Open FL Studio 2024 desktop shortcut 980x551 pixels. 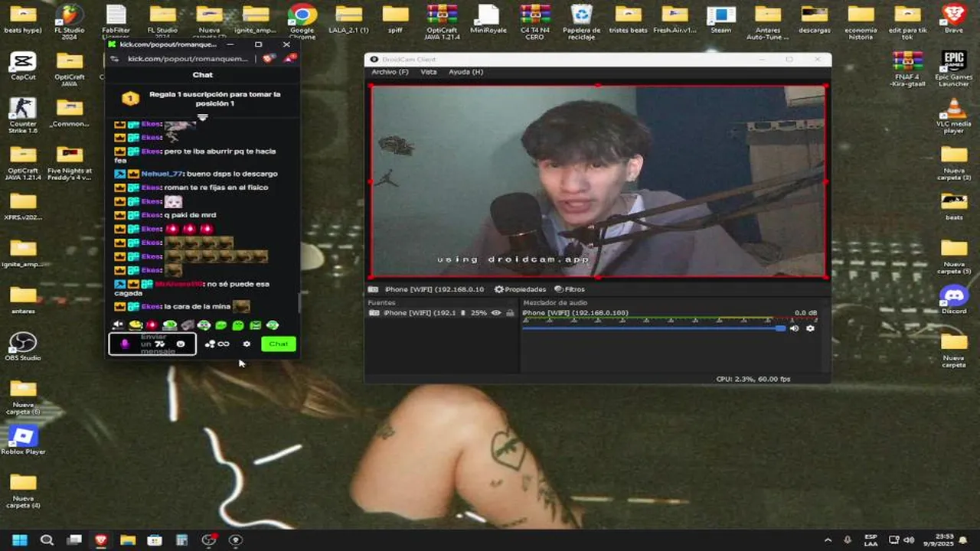[x=70, y=21]
